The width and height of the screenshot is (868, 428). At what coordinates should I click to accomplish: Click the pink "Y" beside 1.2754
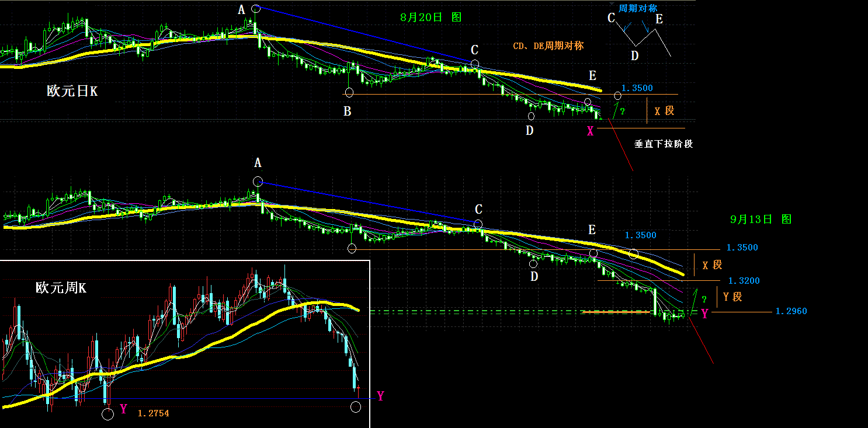[x=123, y=409]
